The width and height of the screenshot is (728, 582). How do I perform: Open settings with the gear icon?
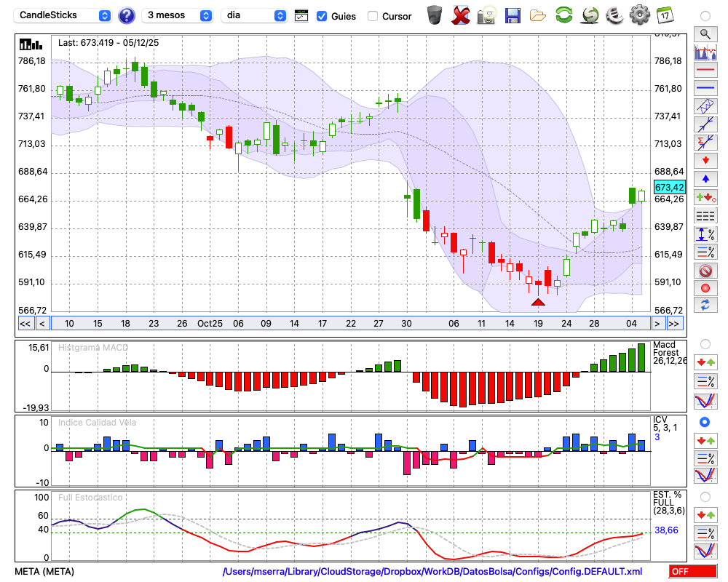(x=639, y=15)
